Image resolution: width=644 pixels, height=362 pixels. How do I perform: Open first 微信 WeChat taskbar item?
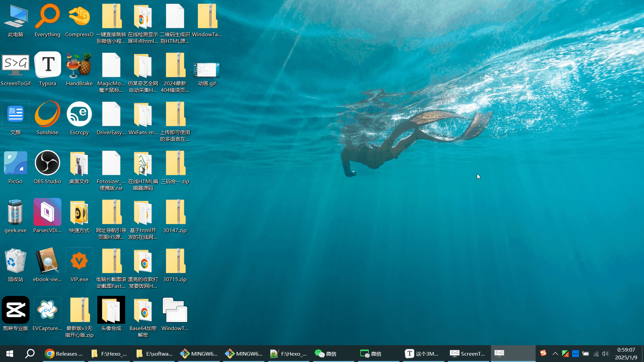[334, 354]
